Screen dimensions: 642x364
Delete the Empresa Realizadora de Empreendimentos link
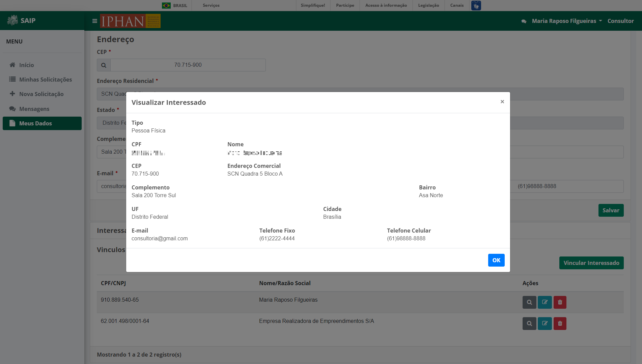pyautogui.click(x=560, y=324)
